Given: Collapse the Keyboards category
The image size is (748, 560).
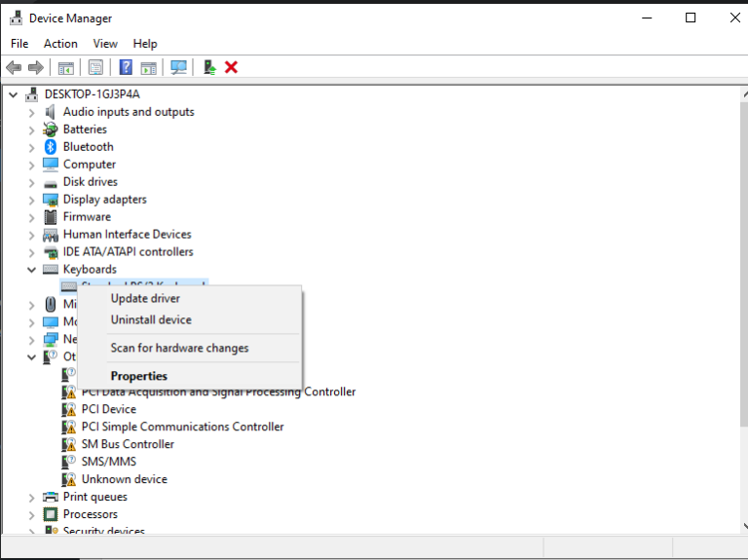Looking at the screenshot, I should coord(31,270).
